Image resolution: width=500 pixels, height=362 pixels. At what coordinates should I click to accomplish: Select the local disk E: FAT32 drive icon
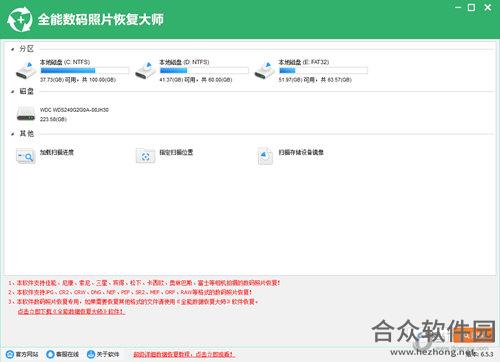[x=265, y=70]
